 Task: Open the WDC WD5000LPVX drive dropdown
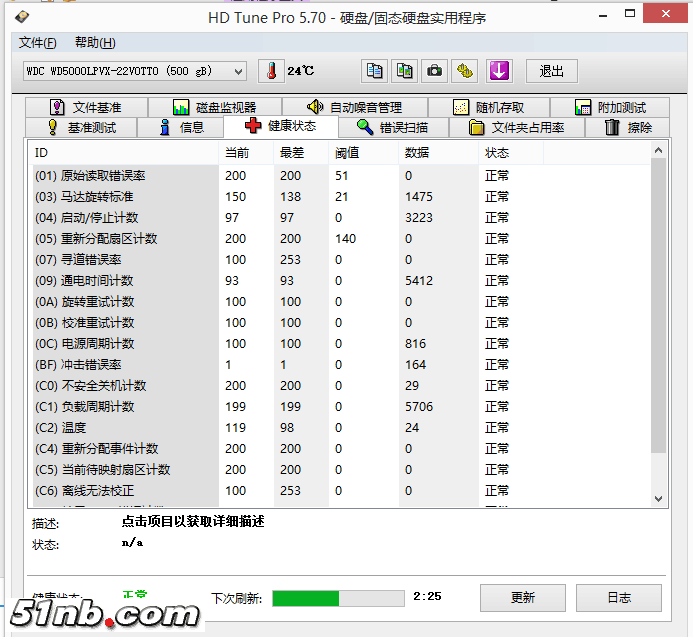point(135,71)
